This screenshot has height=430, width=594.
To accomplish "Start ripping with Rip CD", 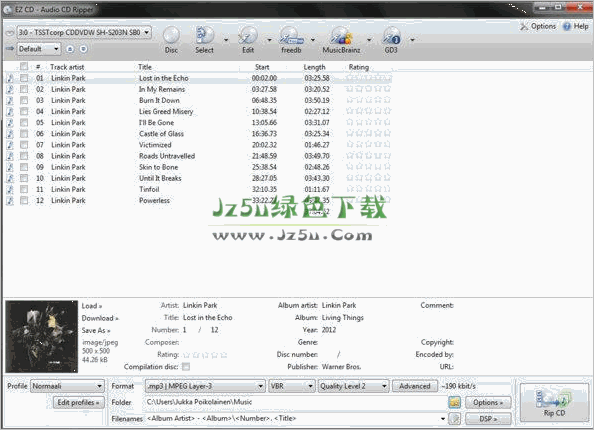I will pyautogui.click(x=554, y=402).
